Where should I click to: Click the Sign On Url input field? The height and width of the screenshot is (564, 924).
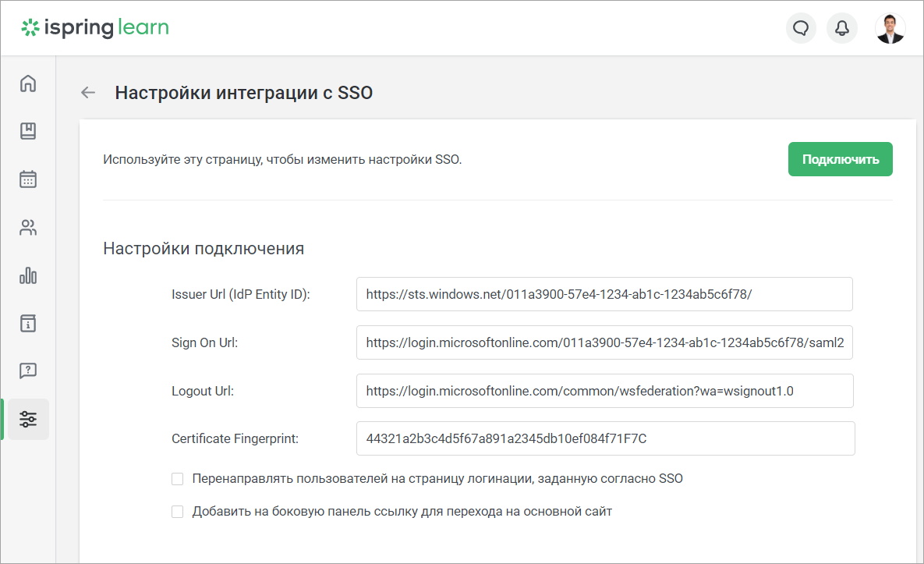click(x=604, y=342)
